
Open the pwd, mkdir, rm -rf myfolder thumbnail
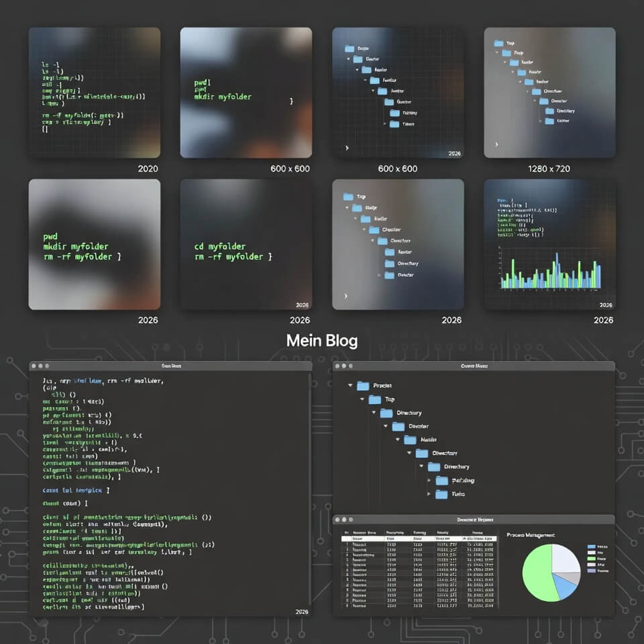tap(94, 244)
